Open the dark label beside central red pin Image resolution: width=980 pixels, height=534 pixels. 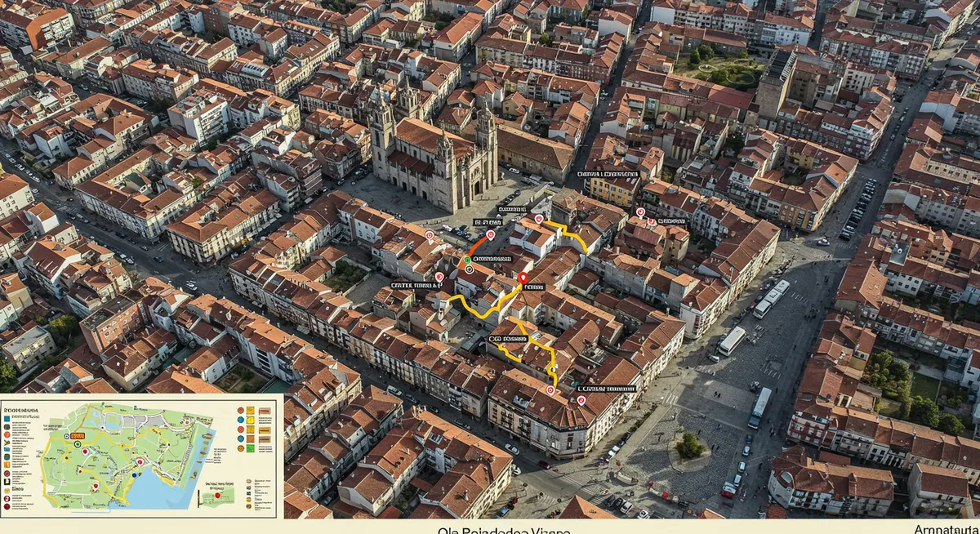tap(535, 287)
